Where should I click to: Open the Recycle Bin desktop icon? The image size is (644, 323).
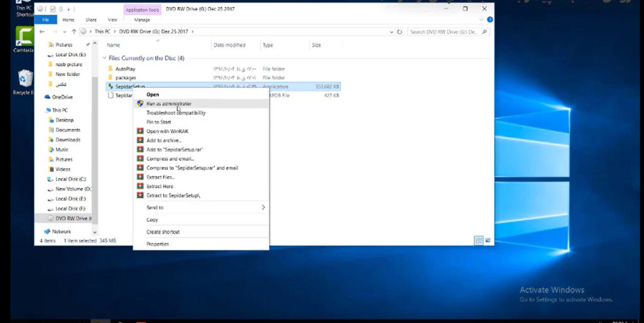(x=25, y=82)
